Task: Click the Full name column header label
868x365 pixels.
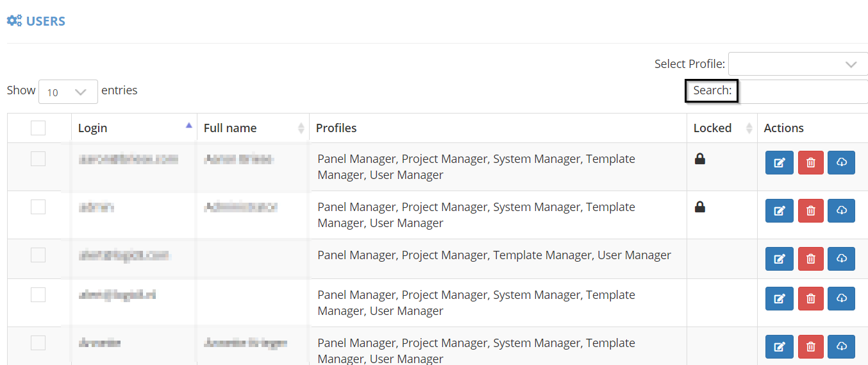Action: pyautogui.click(x=230, y=128)
